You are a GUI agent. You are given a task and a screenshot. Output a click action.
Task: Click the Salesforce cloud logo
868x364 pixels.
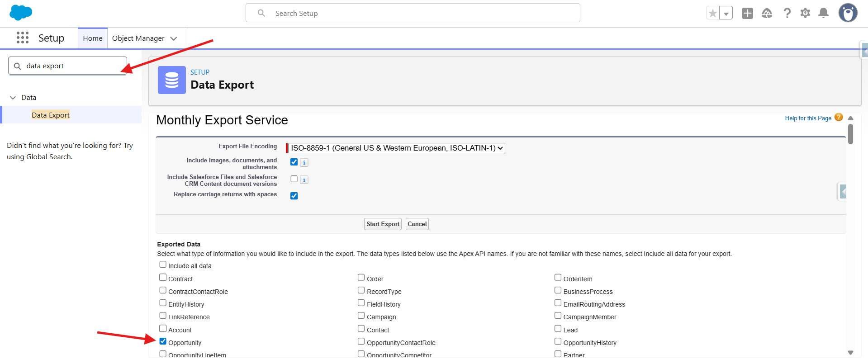[21, 13]
